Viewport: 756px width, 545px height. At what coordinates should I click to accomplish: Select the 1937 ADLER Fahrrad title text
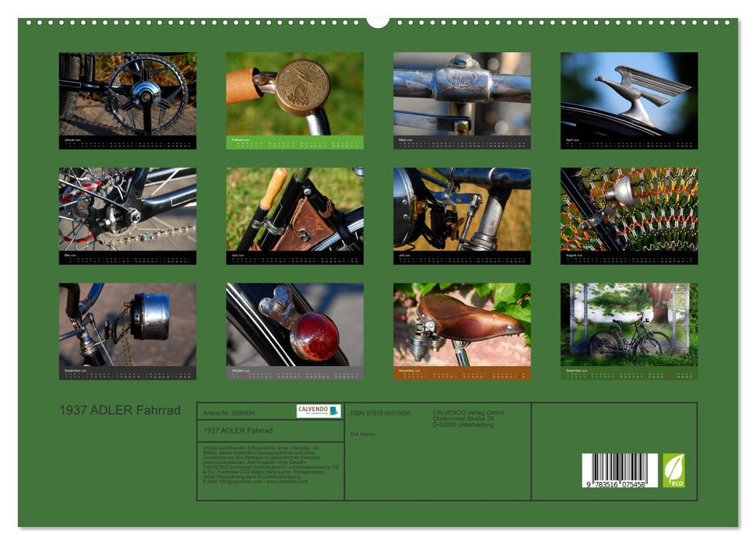121,408
